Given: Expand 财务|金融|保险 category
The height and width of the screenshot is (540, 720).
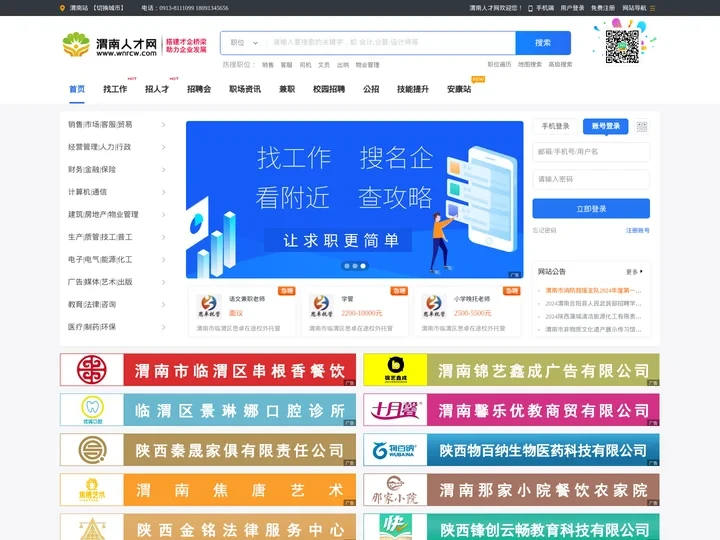Looking at the screenshot, I should click(117, 169).
